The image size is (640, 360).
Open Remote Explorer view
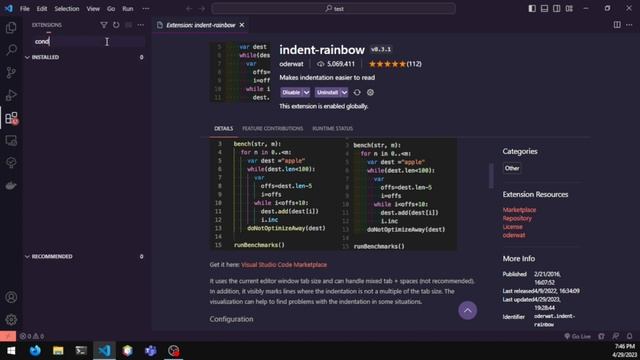[x=11, y=140]
